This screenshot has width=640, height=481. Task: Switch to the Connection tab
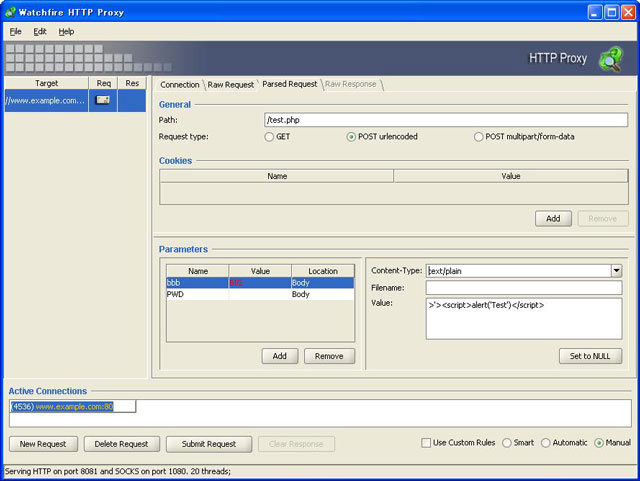coord(180,85)
